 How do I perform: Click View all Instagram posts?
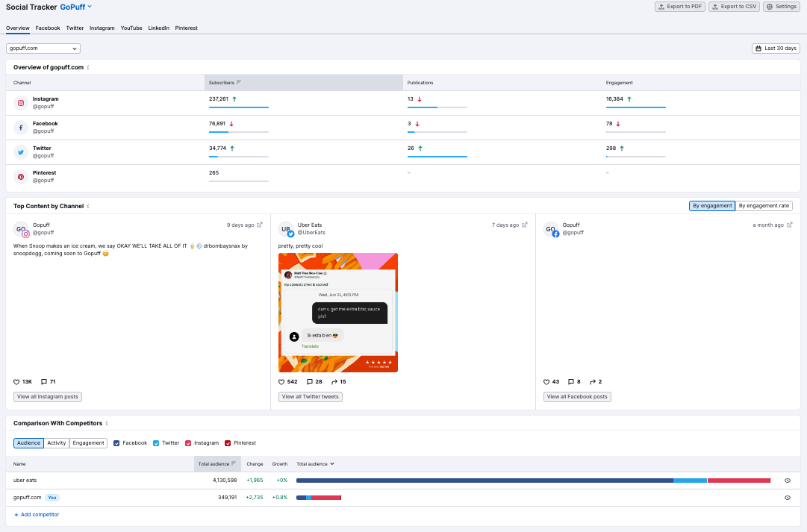tap(48, 397)
